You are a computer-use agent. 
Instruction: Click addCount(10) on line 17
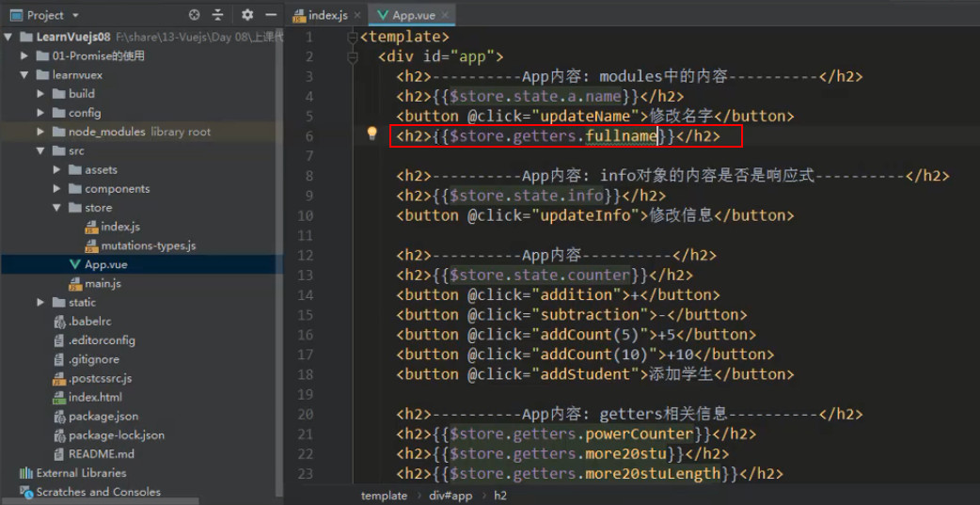(593, 355)
